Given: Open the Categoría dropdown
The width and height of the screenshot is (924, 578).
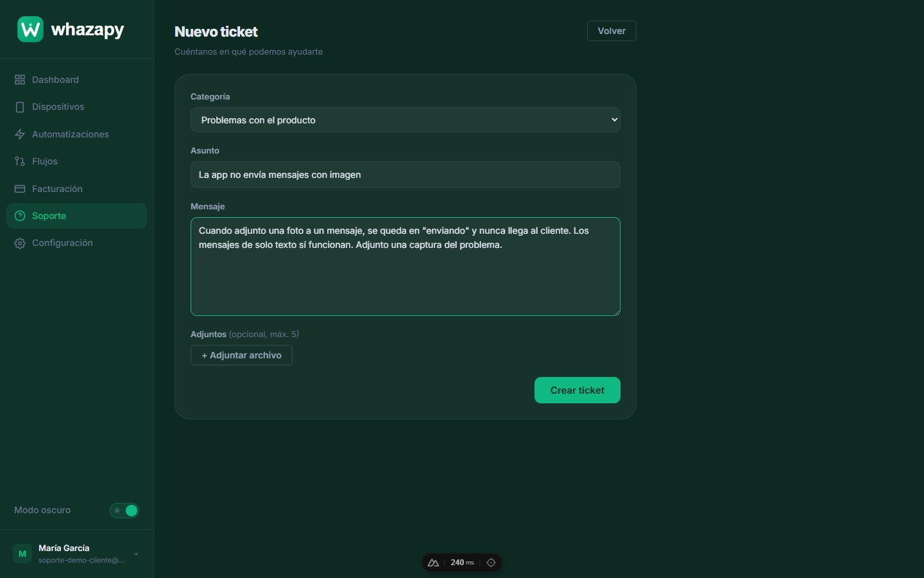Looking at the screenshot, I should [x=406, y=120].
